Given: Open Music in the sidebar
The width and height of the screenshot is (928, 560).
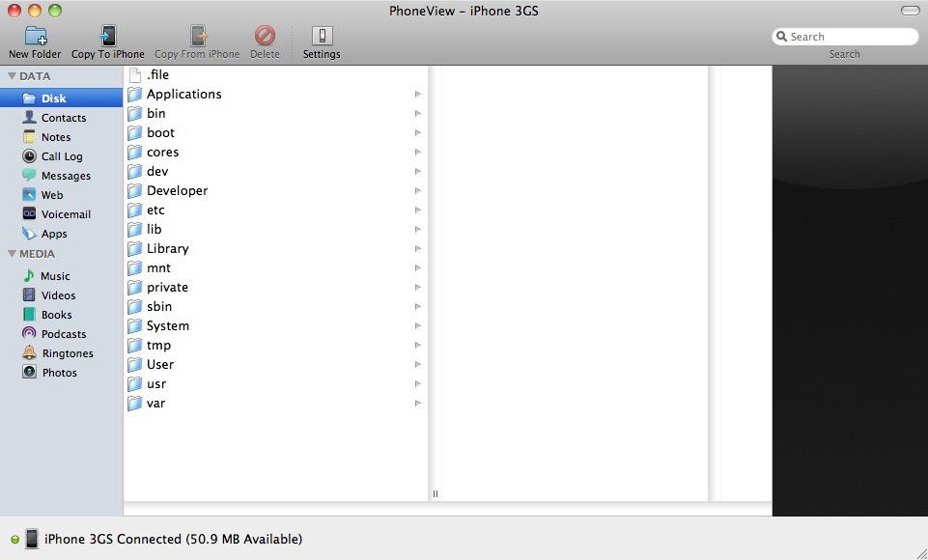Looking at the screenshot, I should click(62, 276).
